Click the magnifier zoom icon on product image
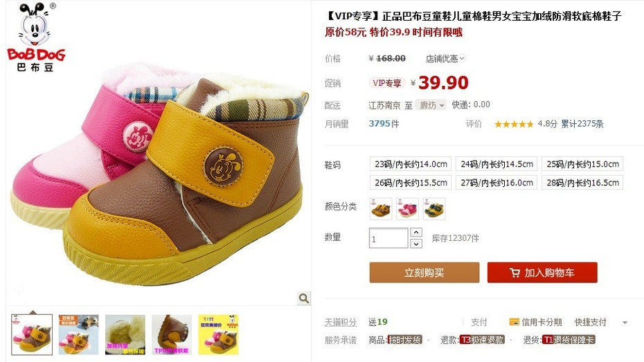 (x=303, y=298)
